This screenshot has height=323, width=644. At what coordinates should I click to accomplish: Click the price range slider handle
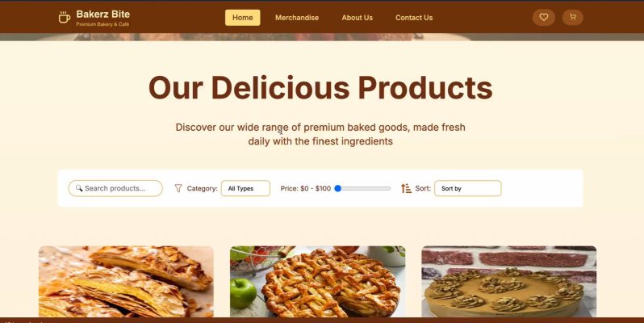337,188
